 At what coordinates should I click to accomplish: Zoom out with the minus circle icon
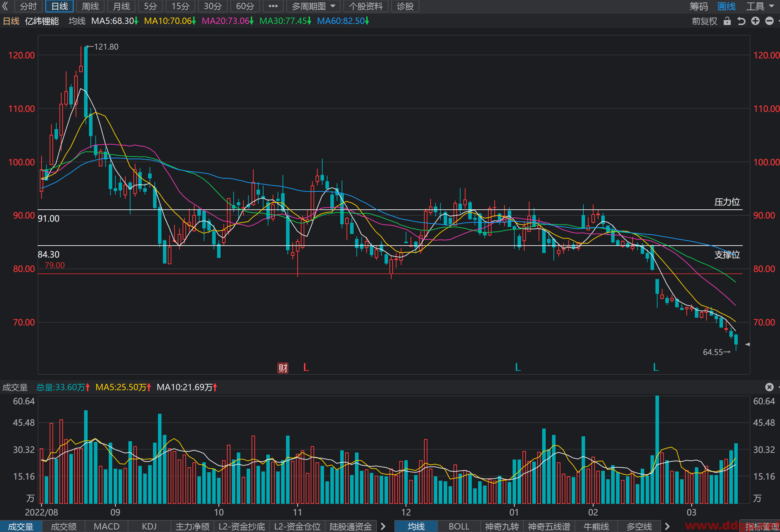pyautogui.click(x=769, y=21)
